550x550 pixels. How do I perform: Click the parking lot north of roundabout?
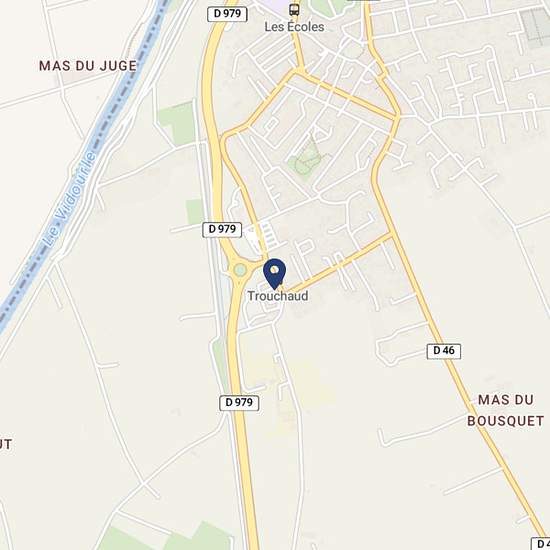pos(262,237)
